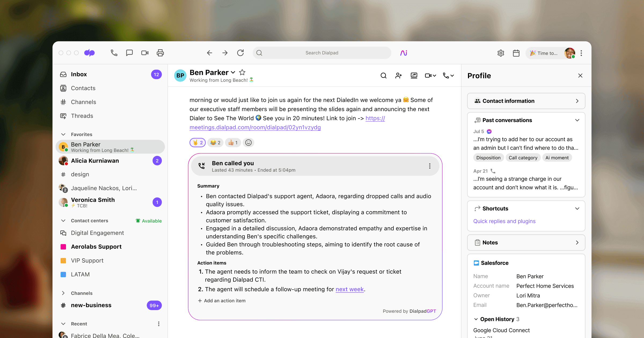The width and height of the screenshot is (644, 338).
Task: Expand the Channels section in sidebar
Action: tap(63, 293)
